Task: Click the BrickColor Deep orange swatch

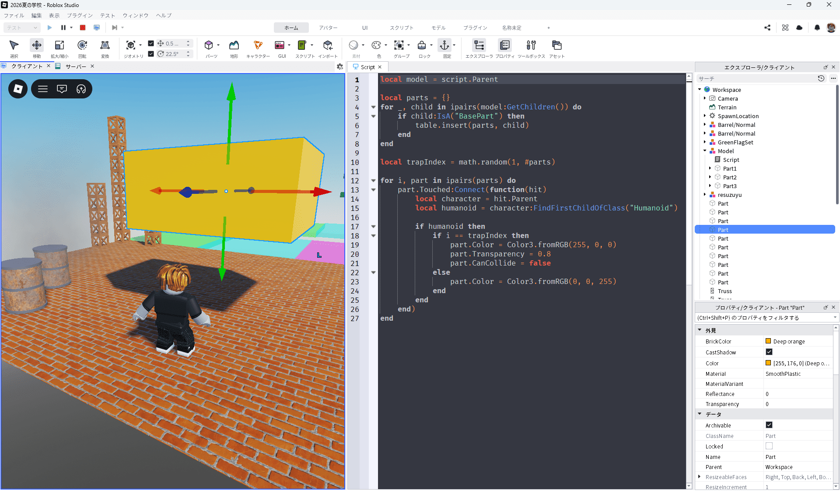Action: [768, 341]
